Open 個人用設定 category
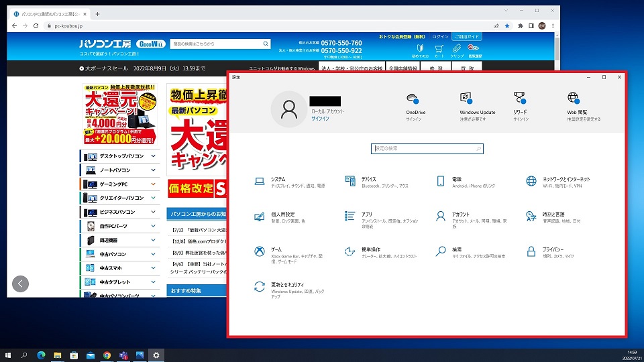The width and height of the screenshot is (644, 362). coord(280,217)
